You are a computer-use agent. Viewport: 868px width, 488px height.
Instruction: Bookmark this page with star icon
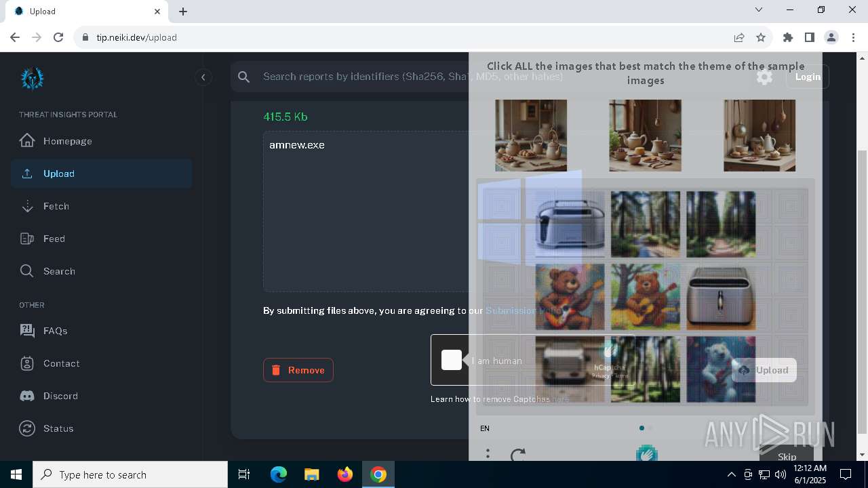pyautogui.click(x=761, y=37)
